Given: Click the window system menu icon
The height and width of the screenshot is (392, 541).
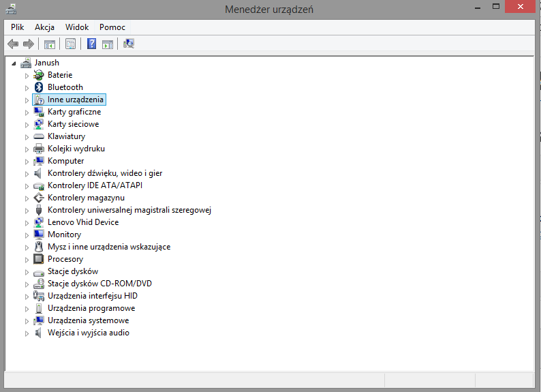Looking at the screenshot, I should (11, 9).
